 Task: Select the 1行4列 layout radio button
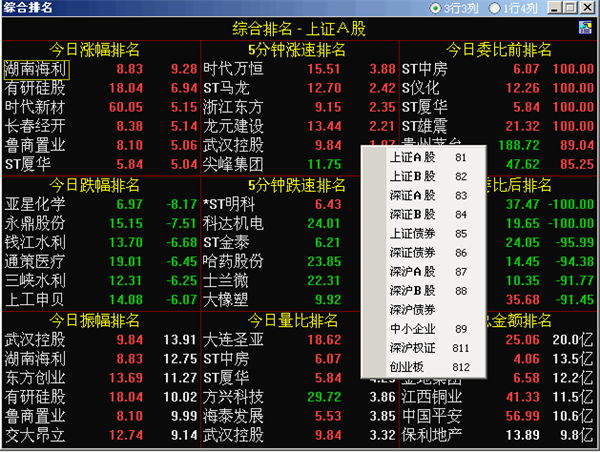click(514, 8)
